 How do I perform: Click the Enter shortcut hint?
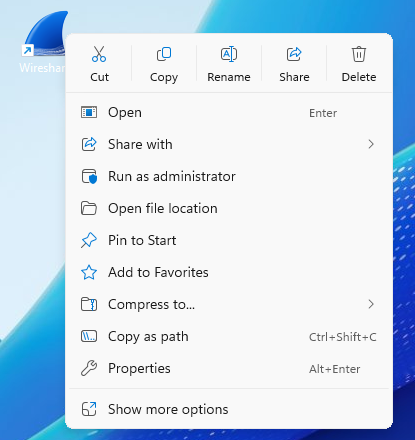click(323, 113)
